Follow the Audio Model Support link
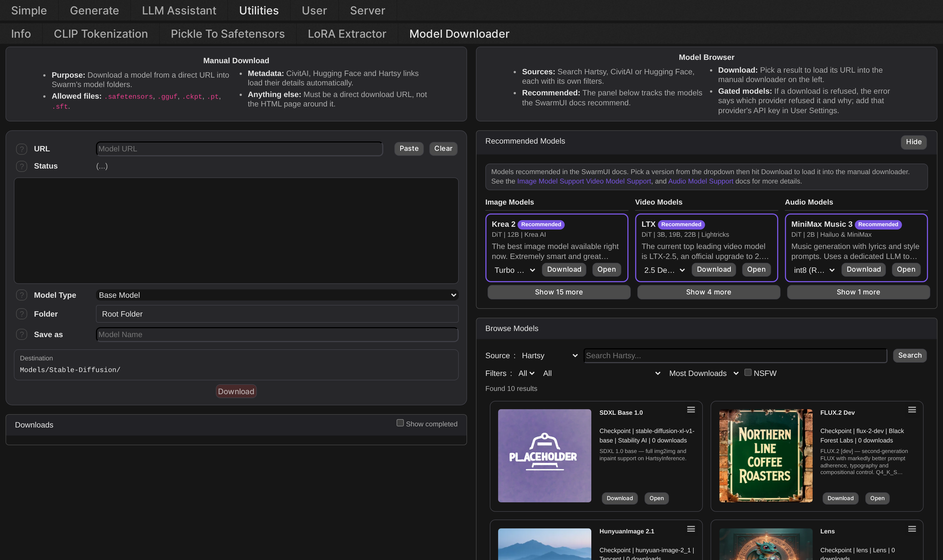Viewport: 943px width, 560px height. 701,181
